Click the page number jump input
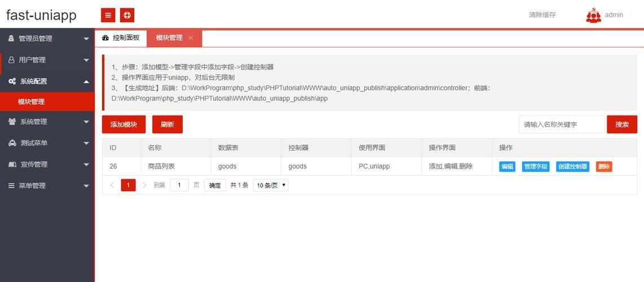 [x=179, y=185]
